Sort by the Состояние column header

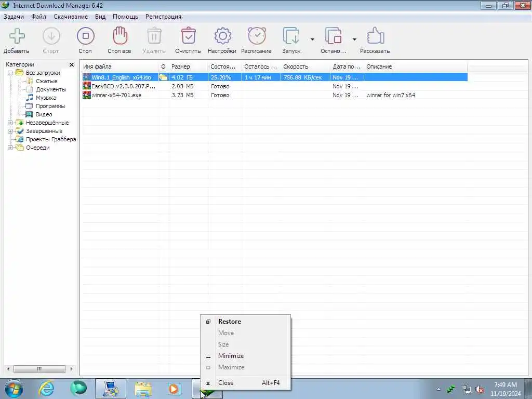coord(224,66)
